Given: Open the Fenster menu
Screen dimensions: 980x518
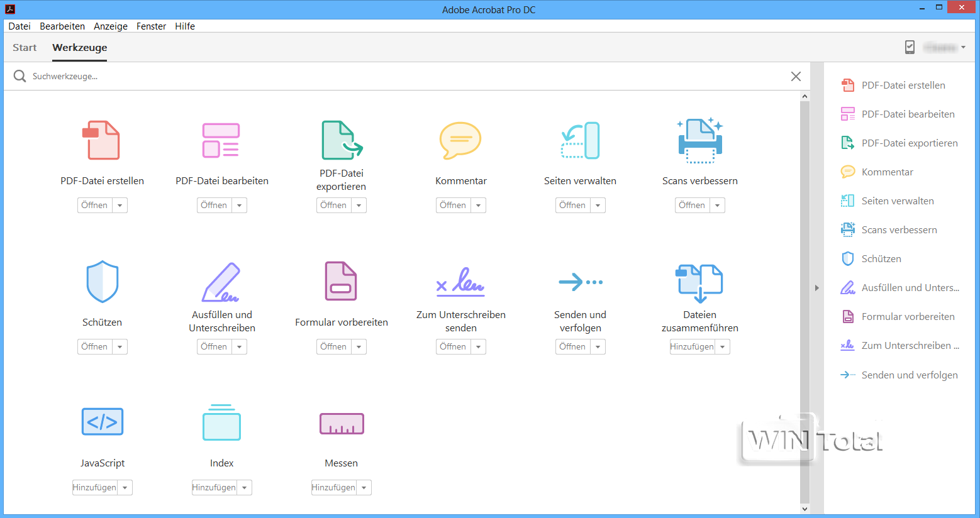Looking at the screenshot, I should pos(151,26).
